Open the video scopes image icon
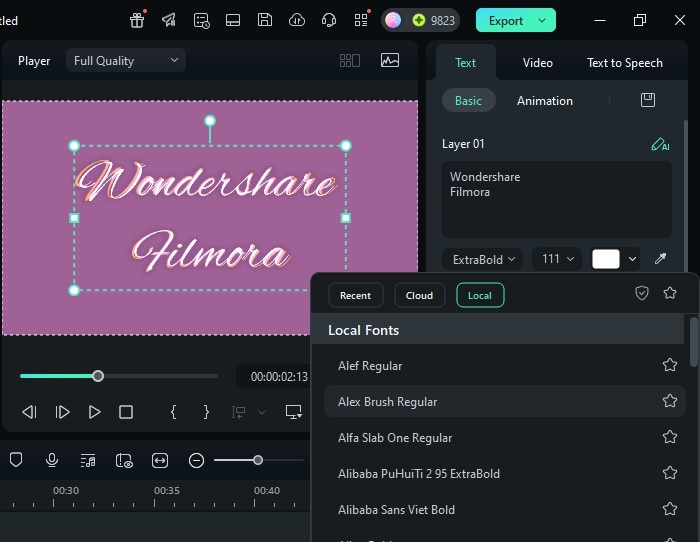Screen dimensions: 700x542 coord(390,60)
